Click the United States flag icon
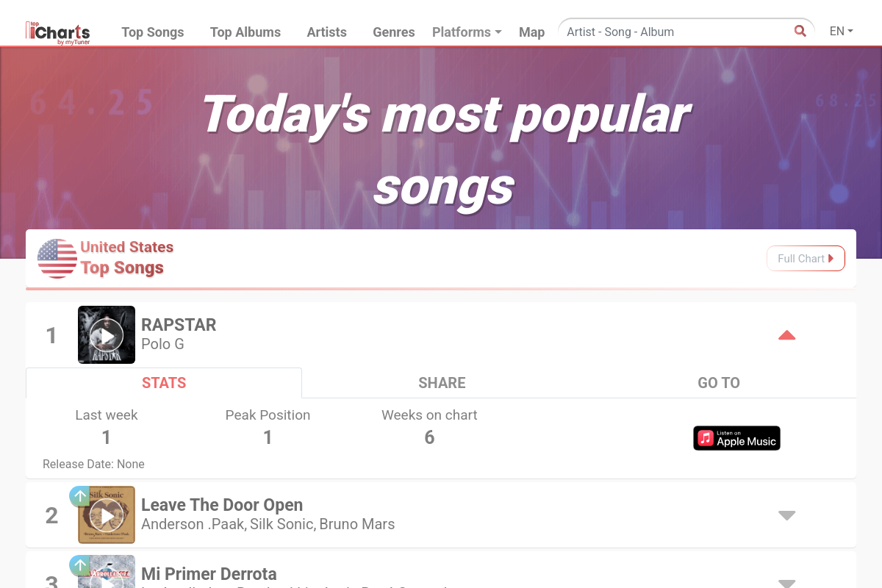The height and width of the screenshot is (588, 882). (x=57, y=258)
